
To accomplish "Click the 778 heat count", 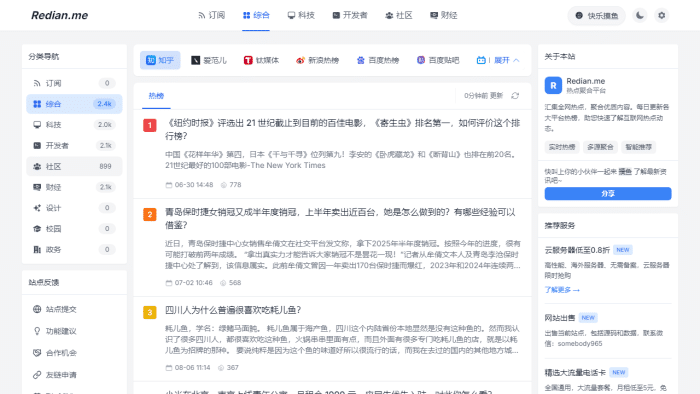I will click(x=235, y=185).
